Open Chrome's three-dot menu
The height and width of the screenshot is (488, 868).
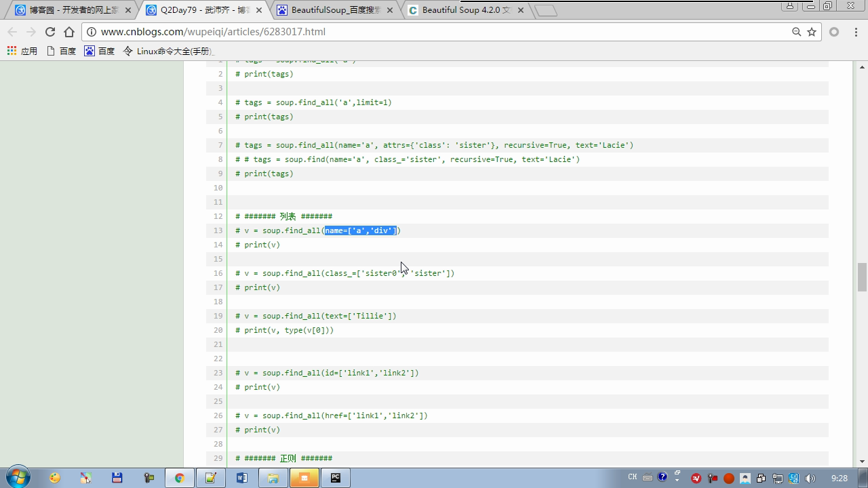coord(854,32)
